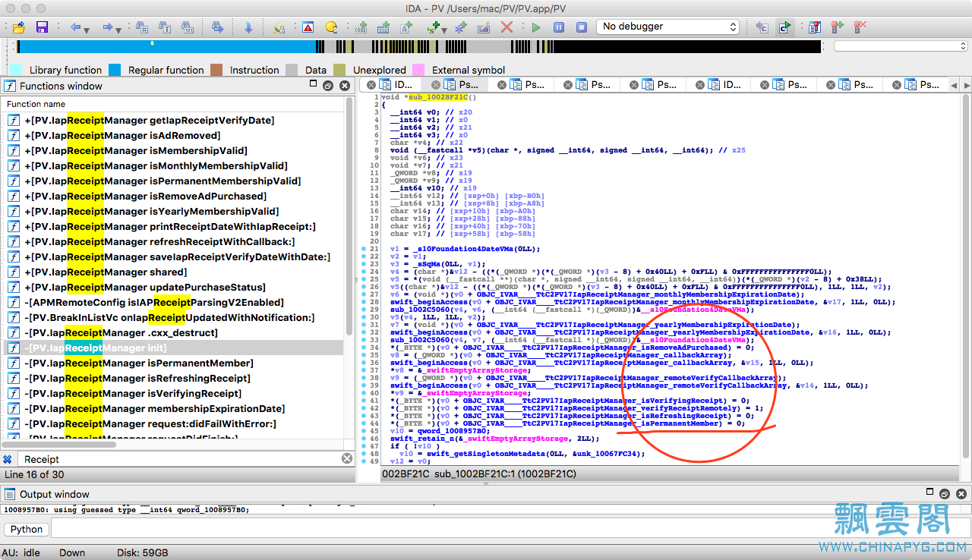Click the red X delete toolbar icon

point(507,27)
